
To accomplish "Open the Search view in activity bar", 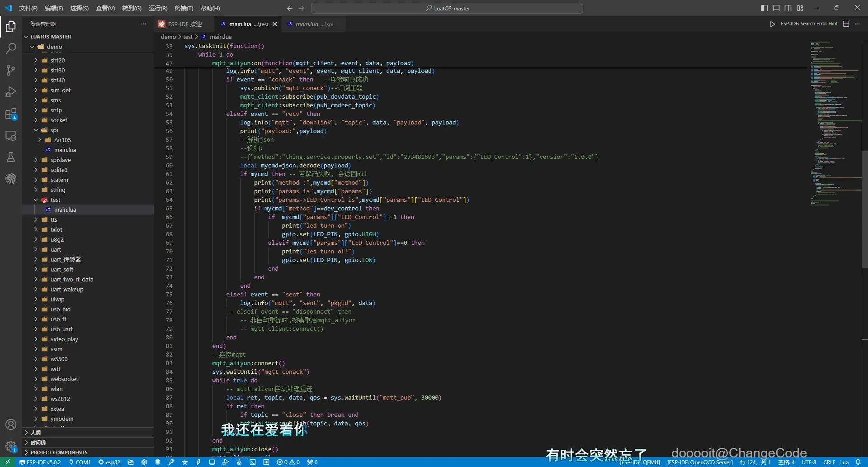I will coord(11,48).
